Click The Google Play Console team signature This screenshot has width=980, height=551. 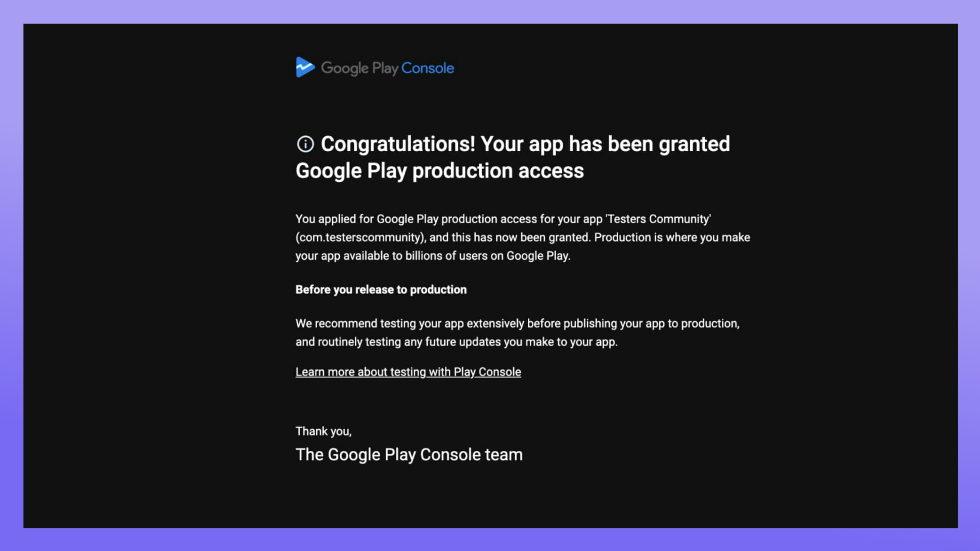coord(409,455)
